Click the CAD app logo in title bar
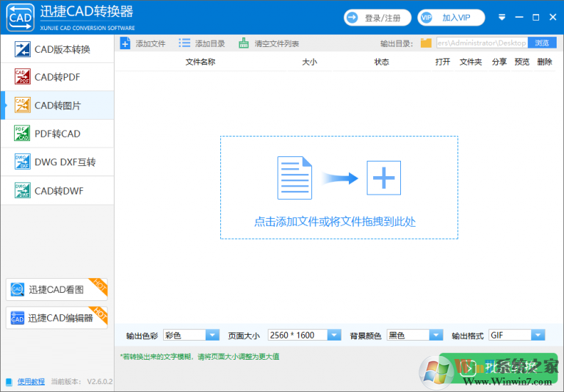The width and height of the screenshot is (564, 392). coord(20,18)
